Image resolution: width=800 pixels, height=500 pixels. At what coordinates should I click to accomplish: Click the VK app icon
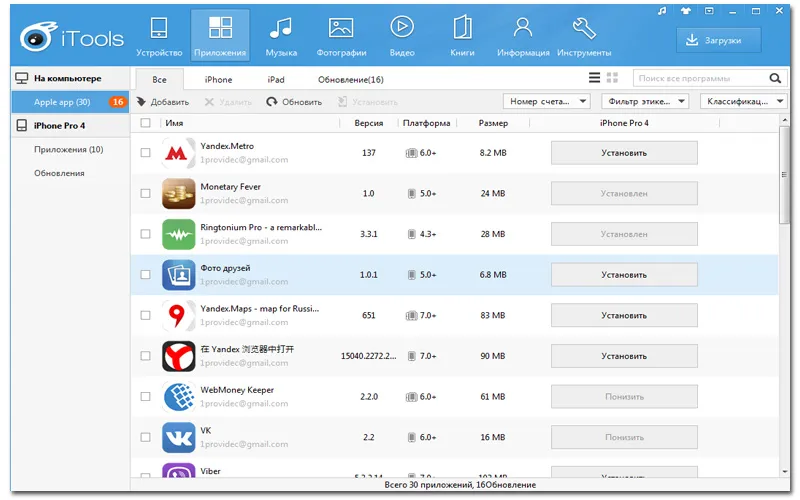[x=178, y=437]
